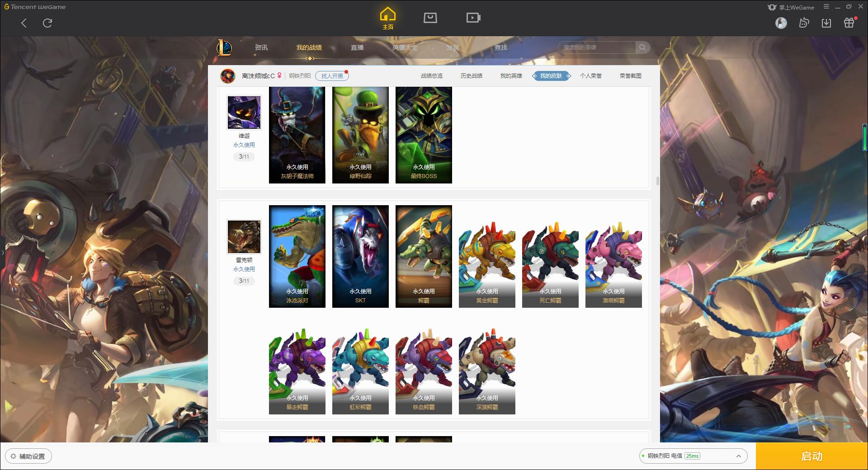868x470 pixels.
Task: Open the 泳池派对 skin card
Action: 297,256
